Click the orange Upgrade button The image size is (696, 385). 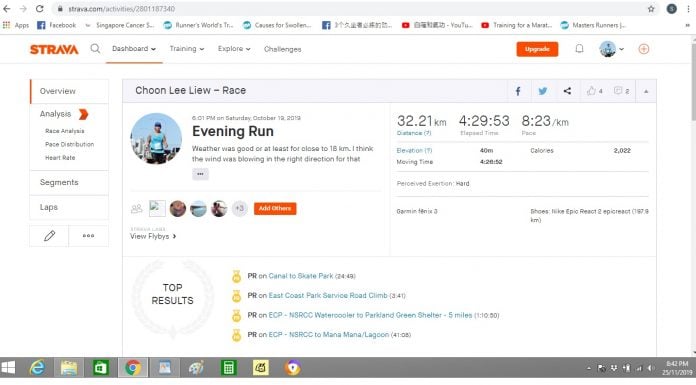pos(537,49)
